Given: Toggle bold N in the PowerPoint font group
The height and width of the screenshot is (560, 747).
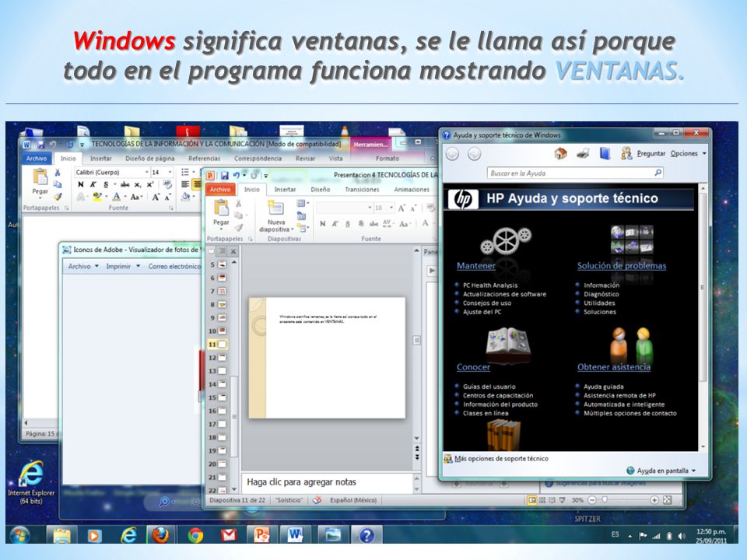Looking at the screenshot, I should tap(322, 223).
